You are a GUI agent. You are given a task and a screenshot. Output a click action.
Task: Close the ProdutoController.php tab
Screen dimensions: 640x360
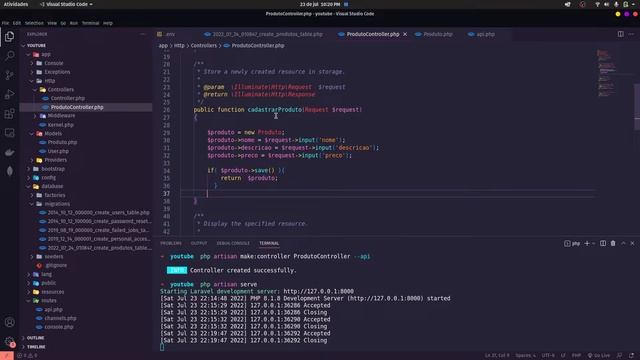point(405,34)
